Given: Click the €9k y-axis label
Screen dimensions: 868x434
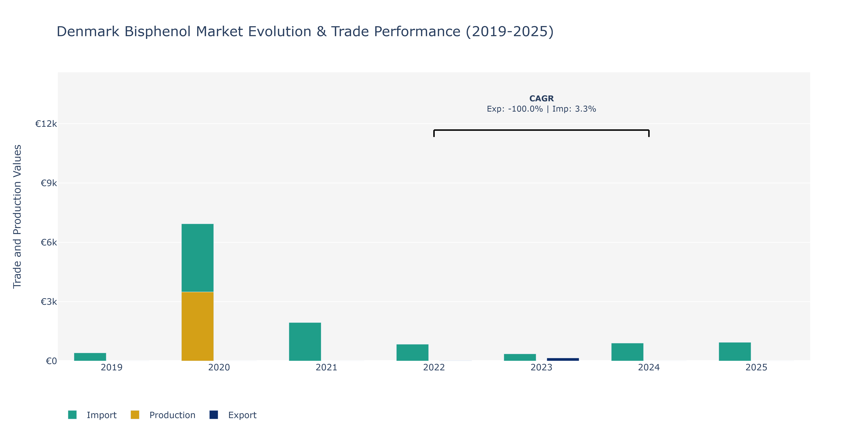Looking at the screenshot, I should tap(49, 183).
